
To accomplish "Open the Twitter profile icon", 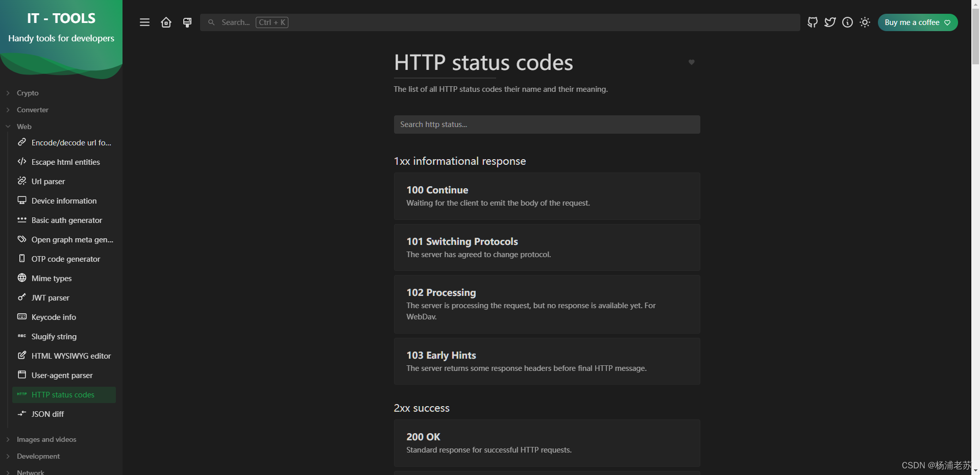I will (830, 22).
